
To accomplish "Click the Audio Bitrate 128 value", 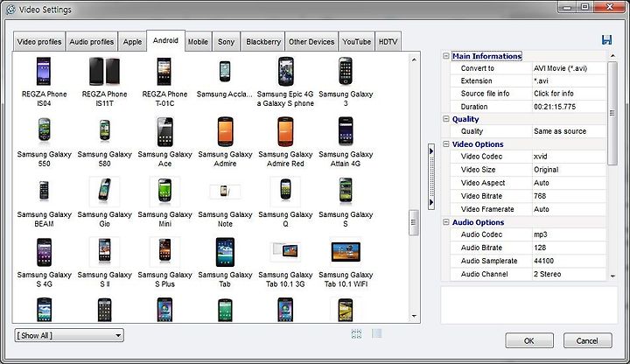I will click(x=569, y=248).
